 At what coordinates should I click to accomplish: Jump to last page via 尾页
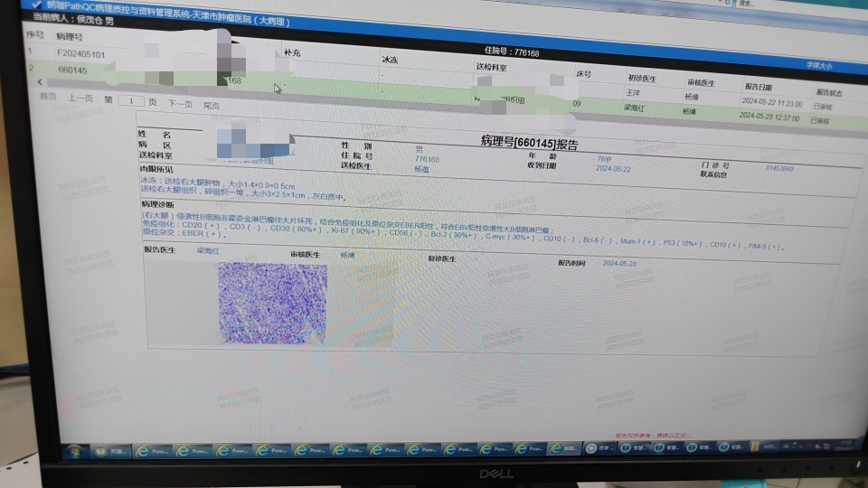pyautogui.click(x=211, y=105)
